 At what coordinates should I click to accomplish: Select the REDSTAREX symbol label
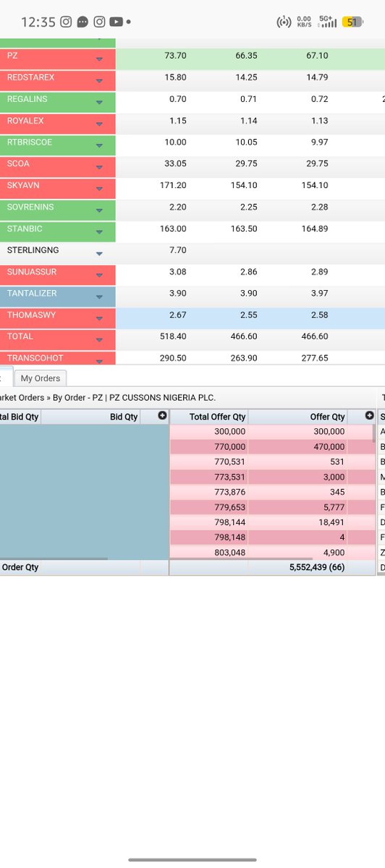pyautogui.click(x=30, y=77)
